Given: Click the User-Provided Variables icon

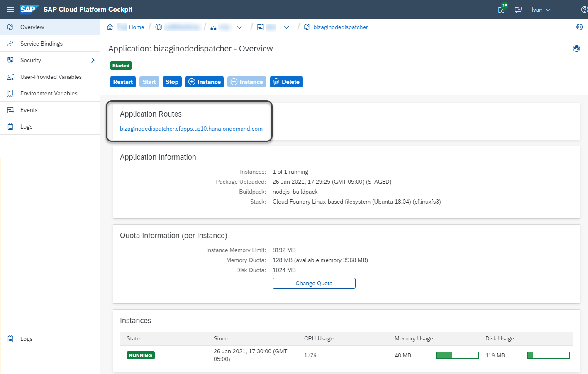Looking at the screenshot, I should pyautogui.click(x=10, y=77).
